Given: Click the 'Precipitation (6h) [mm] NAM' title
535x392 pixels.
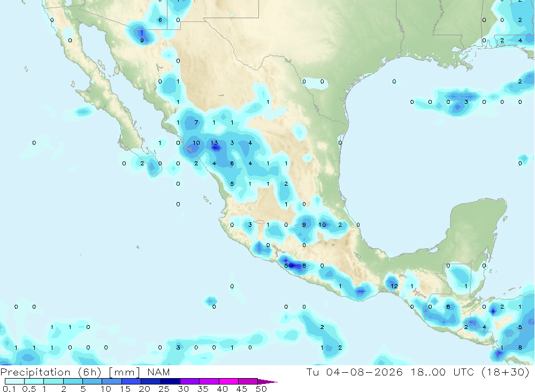Looking at the screenshot, I should point(85,372).
